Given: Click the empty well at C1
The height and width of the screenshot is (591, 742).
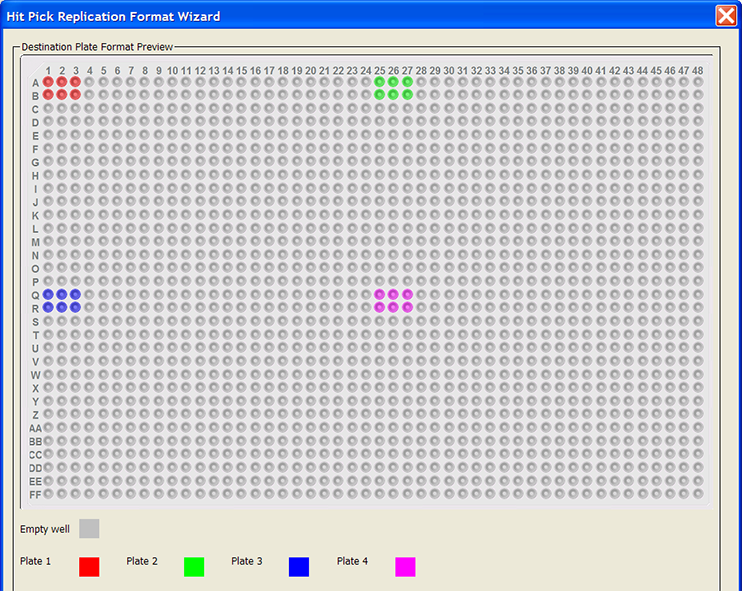Looking at the screenshot, I should (48, 108).
